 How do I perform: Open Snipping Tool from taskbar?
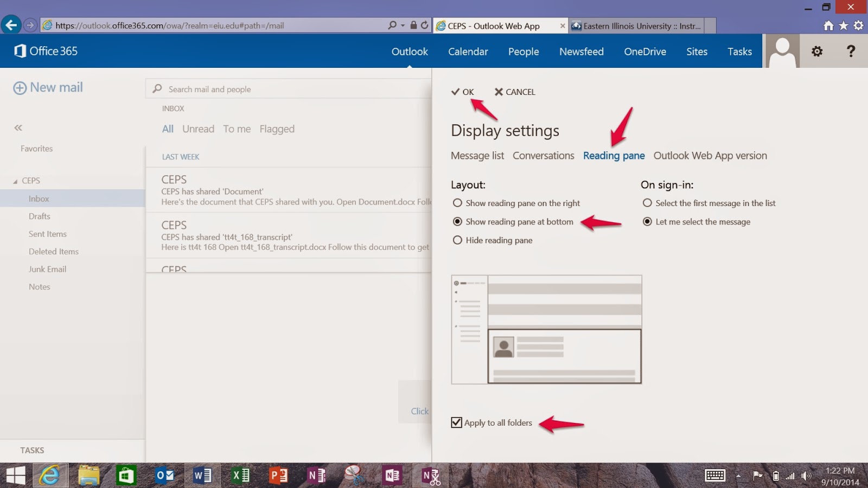tap(354, 476)
